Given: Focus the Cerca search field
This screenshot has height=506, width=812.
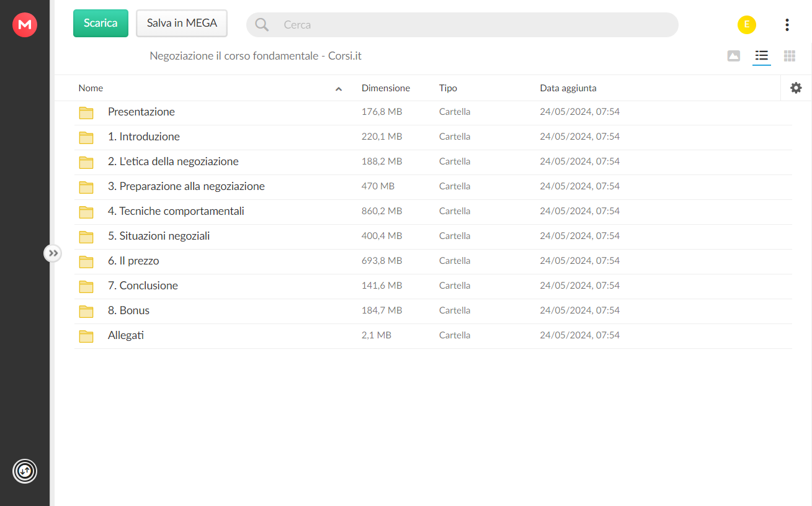Looking at the screenshot, I should tap(462, 25).
